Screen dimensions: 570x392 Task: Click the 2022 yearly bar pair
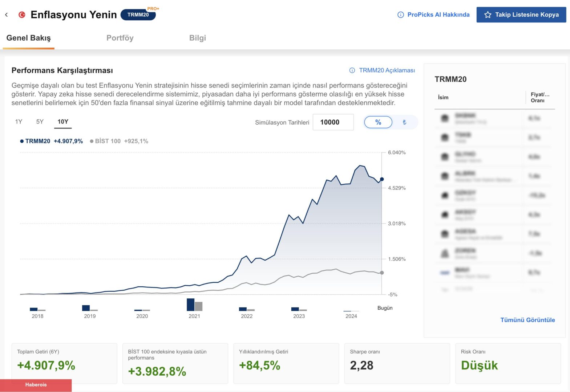click(x=247, y=309)
